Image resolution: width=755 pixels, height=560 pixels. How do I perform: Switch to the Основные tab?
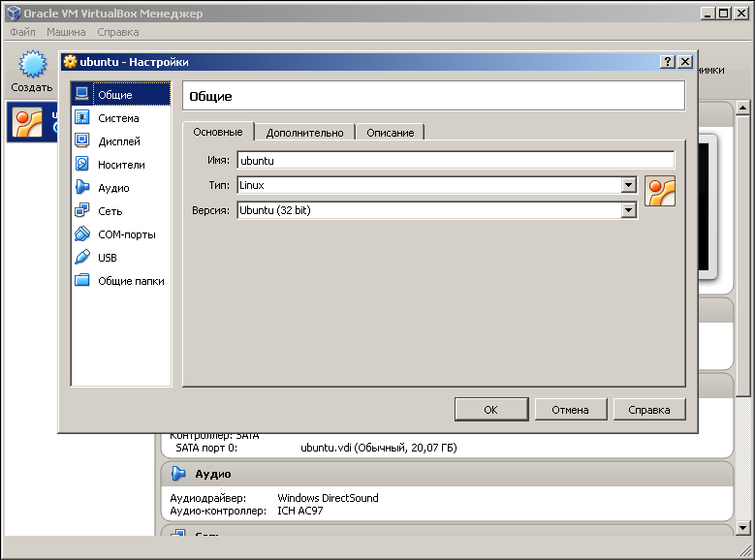tap(218, 132)
